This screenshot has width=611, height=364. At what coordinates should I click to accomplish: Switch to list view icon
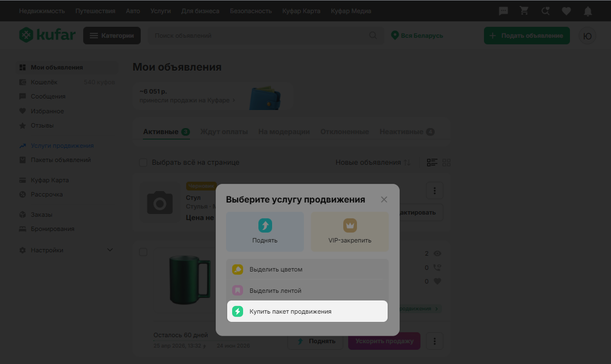click(x=432, y=163)
